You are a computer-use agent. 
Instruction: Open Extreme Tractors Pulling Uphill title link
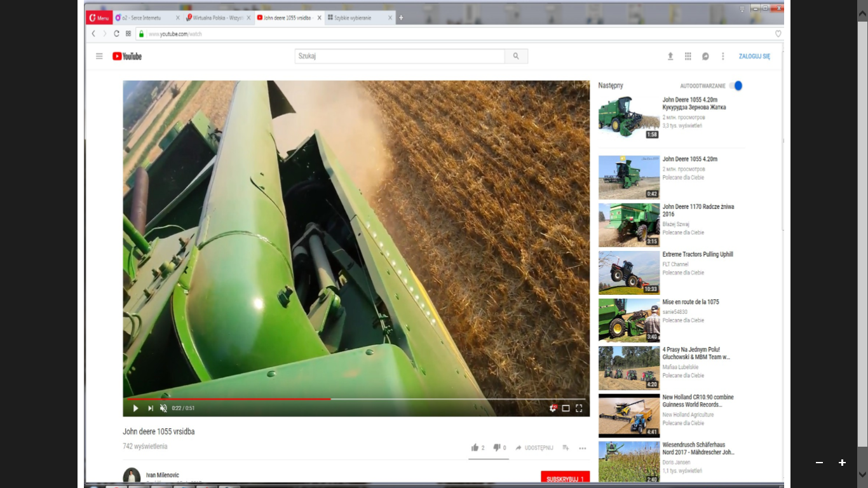[x=698, y=254]
